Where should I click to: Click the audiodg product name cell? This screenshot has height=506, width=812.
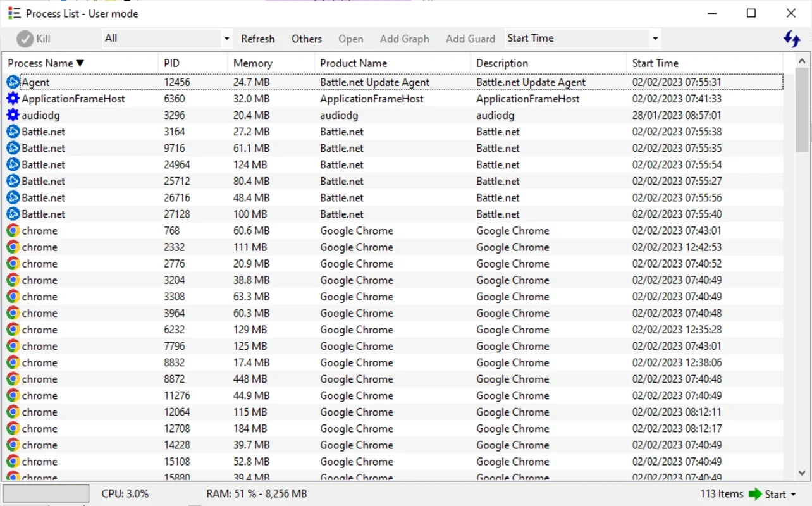click(339, 115)
